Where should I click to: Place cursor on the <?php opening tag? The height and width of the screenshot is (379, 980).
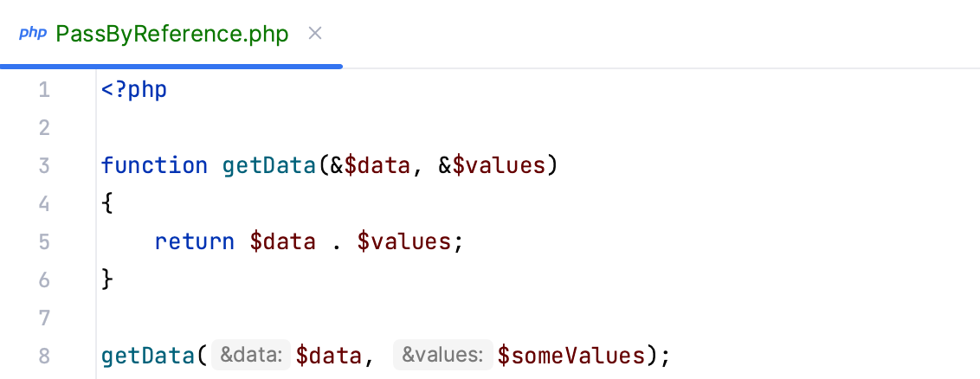pyautogui.click(x=133, y=90)
